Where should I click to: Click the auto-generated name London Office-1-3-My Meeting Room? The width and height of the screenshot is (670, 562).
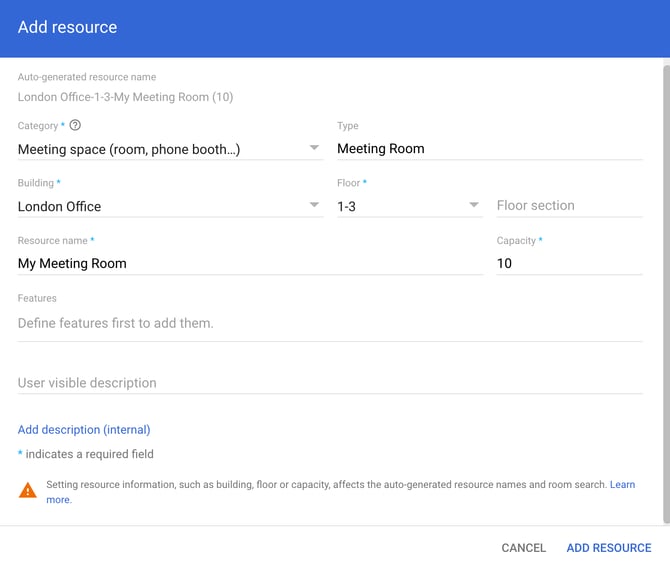coord(125,97)
